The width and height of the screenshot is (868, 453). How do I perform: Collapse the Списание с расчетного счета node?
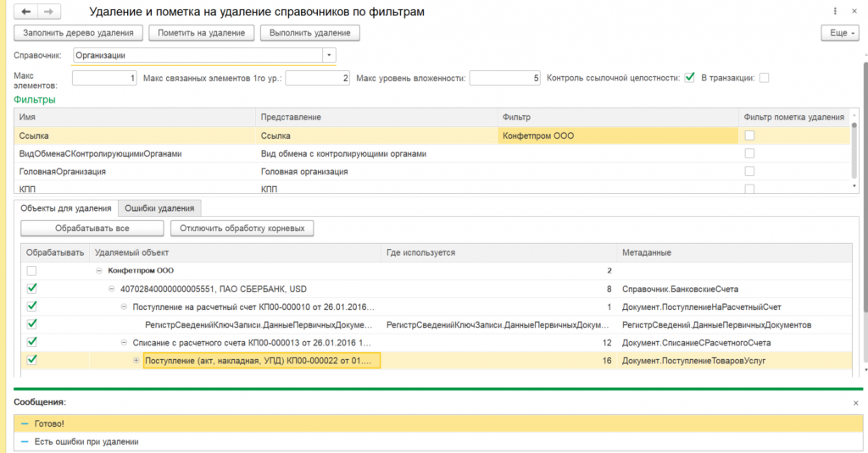(x=124, y=342)
